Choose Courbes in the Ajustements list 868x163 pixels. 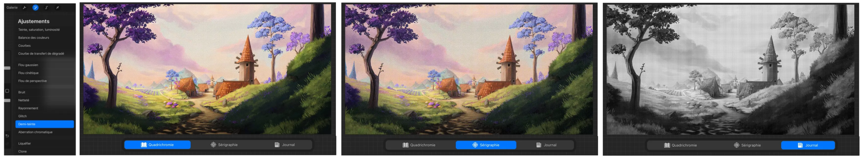24,45
